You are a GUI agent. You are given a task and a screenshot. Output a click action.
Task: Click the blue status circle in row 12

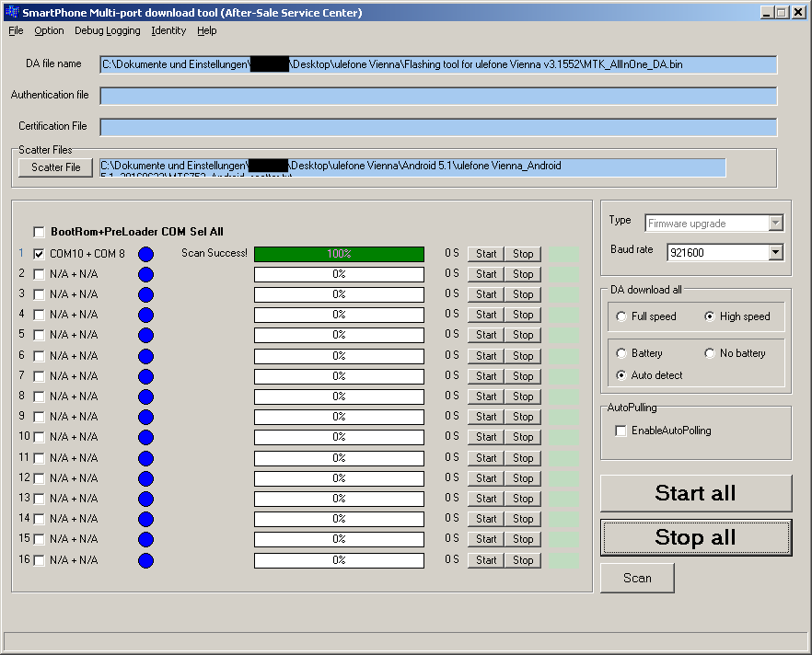click(x=145, y=478)
